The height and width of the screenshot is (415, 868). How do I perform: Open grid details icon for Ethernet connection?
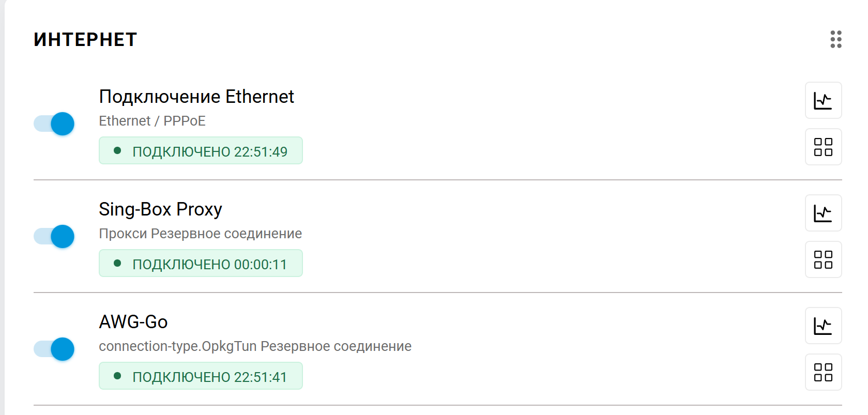(823, 147)
